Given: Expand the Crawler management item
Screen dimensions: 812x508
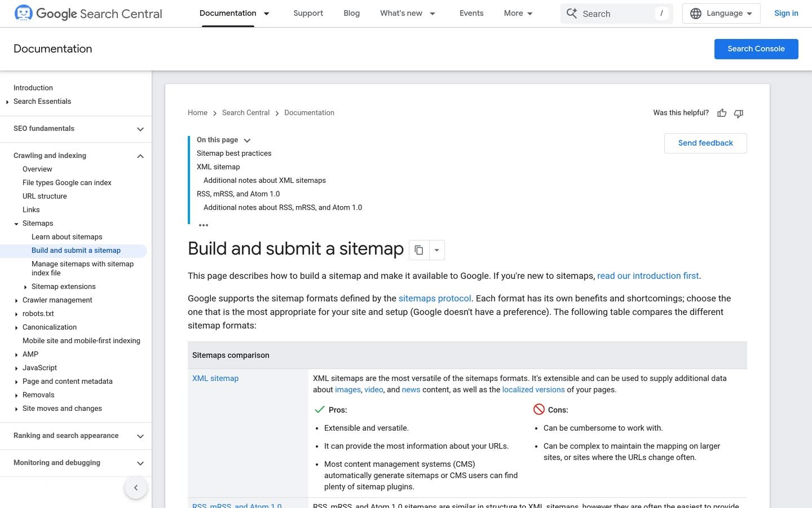Looking at the screenshot, I should tap(16, 301).
